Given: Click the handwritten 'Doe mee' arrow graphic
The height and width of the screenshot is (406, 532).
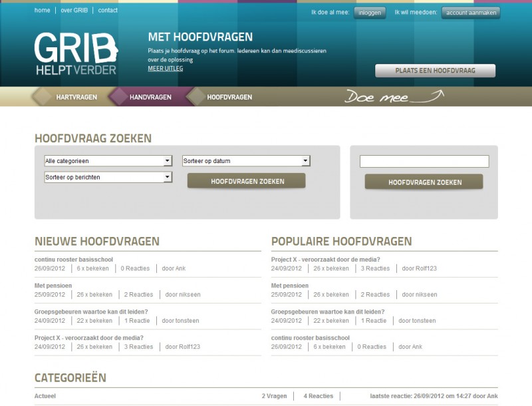Looking at the screenshot, I should click(393, 97).
